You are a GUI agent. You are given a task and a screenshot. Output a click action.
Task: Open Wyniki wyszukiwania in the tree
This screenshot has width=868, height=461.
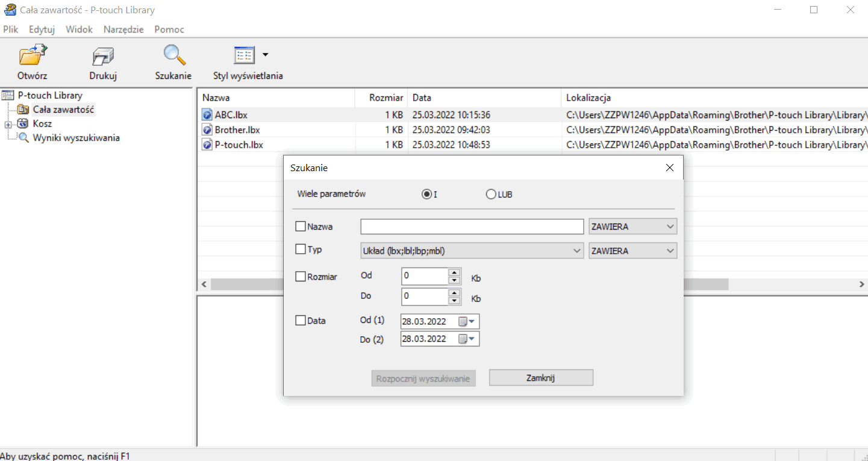pyautogui.click(x=76, y=138)
